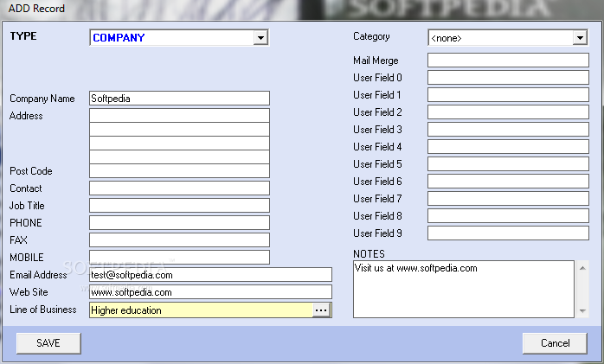Click the Cancel button

tap(555, 343)
